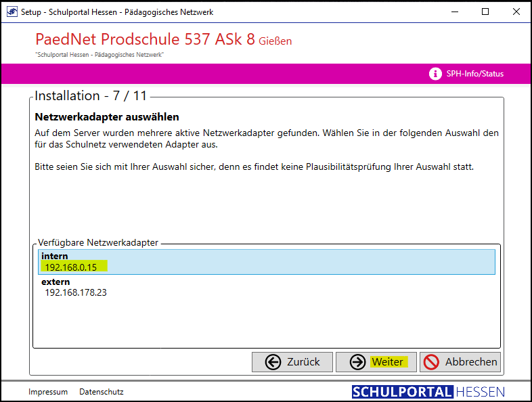Select the intern network adapter entry
This screenshot has height=402, width=532.
point(267,262)
